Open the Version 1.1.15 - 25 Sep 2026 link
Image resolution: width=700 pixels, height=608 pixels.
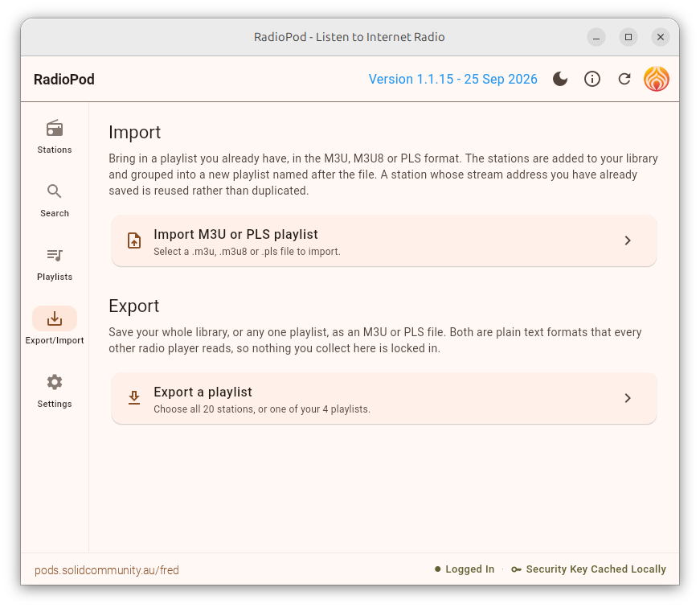pos(452,79)
